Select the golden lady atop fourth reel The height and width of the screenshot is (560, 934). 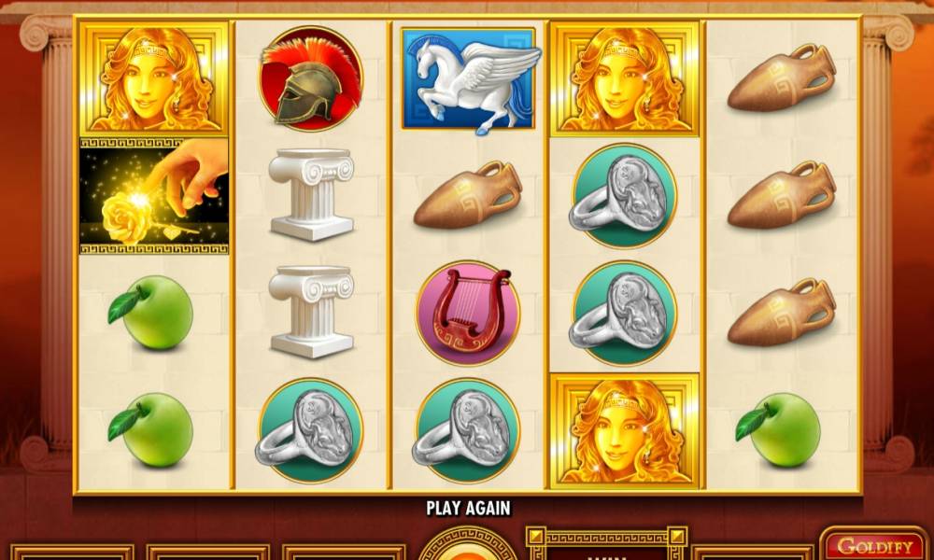[624, 77]
